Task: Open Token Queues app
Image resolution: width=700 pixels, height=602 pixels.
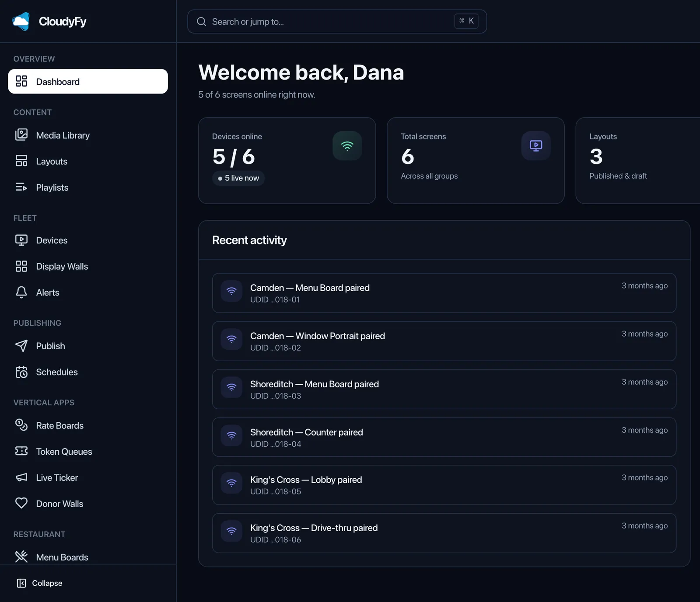Action: tap(88, 452)
